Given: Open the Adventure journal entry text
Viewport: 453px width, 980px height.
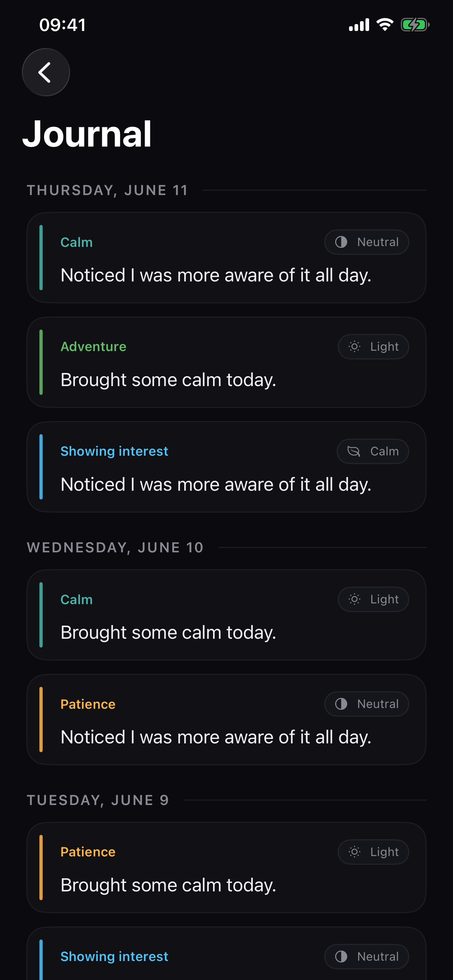Looking at the screenshot, I should click(x=168, y=380).
